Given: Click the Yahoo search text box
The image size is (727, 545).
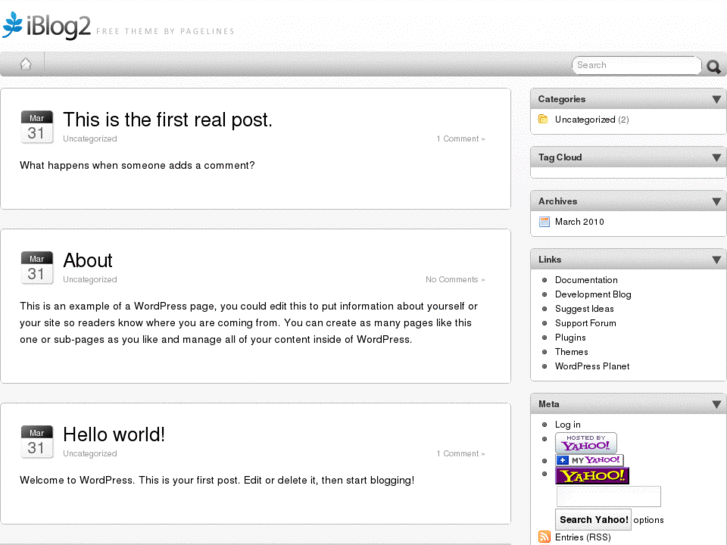Looking at the screenshot, I should click(608, 496).
